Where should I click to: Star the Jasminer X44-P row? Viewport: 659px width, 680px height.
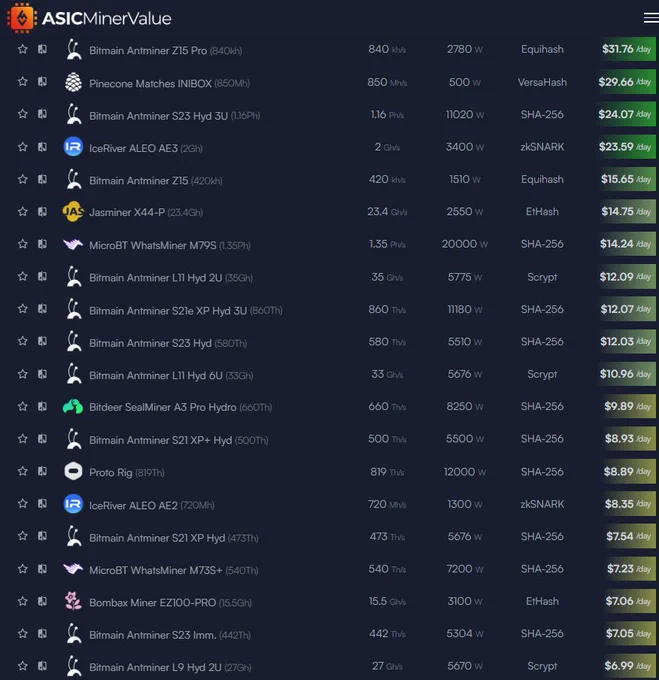(x=23, y=212)
